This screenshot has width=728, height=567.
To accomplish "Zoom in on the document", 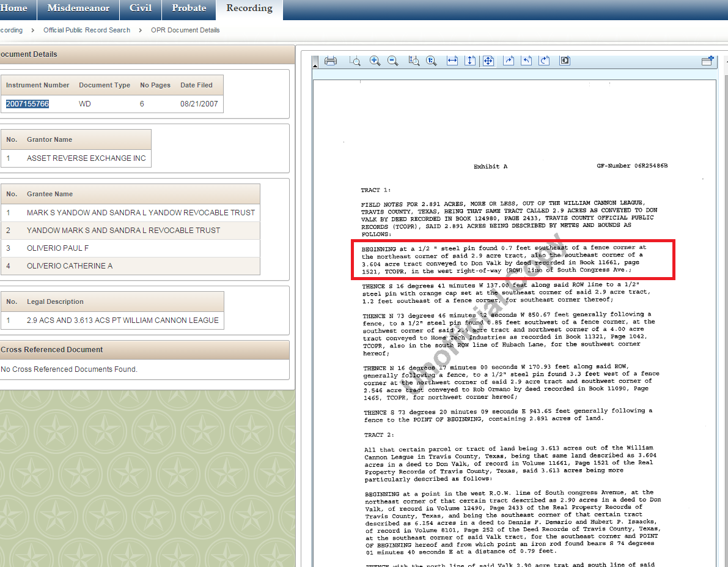I will (x=375, y=61).
